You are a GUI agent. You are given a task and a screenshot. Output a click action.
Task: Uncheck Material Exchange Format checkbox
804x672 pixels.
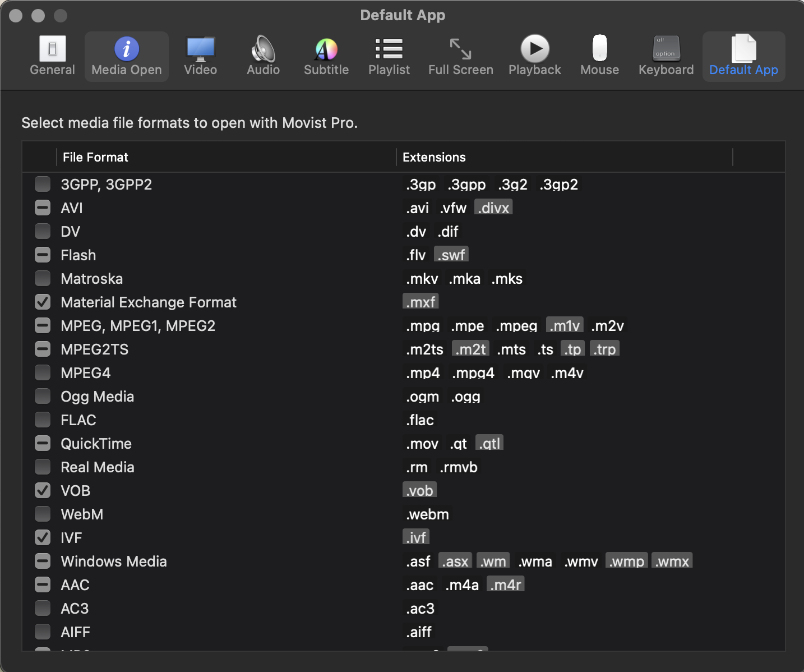[43, 302]
